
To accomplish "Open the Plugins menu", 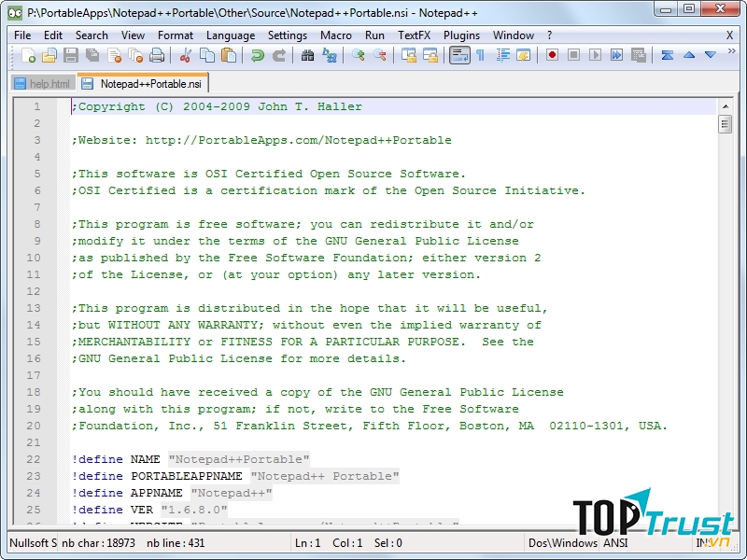I will [461, 35].
